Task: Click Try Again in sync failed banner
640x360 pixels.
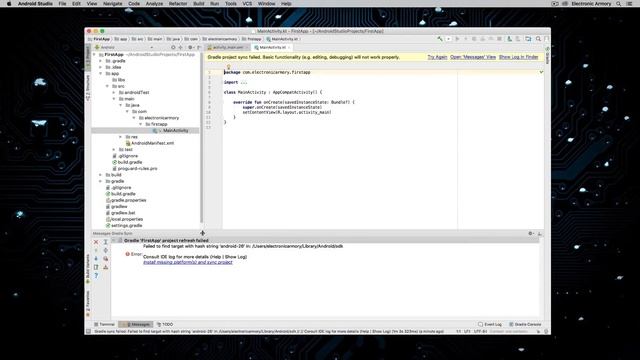Action: [x=437, y=57]
